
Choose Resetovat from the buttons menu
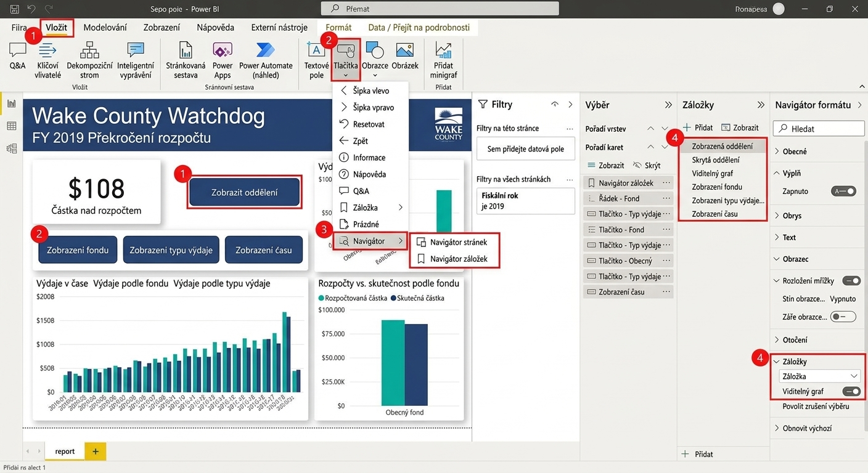coord(371,124)
